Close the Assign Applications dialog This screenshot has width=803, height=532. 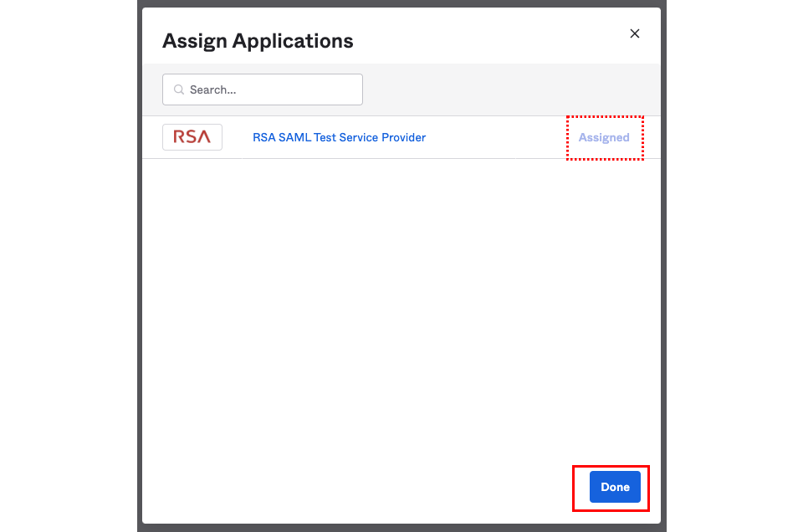[635, 33]
